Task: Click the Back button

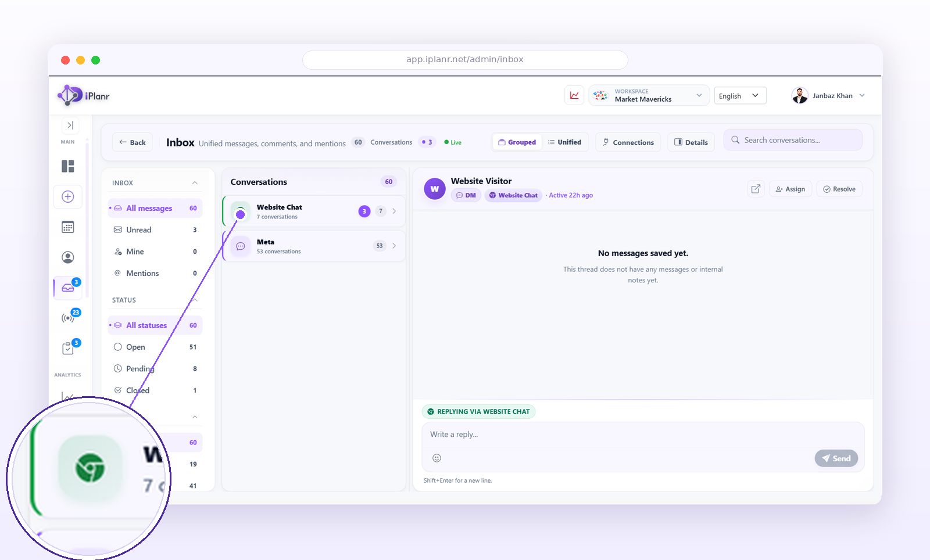Action: pos(133,142)
